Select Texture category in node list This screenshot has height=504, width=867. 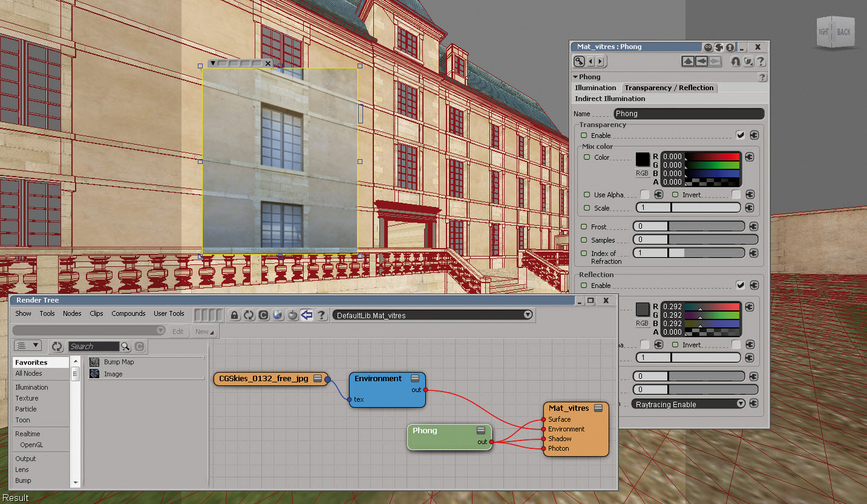coord(27,398)
